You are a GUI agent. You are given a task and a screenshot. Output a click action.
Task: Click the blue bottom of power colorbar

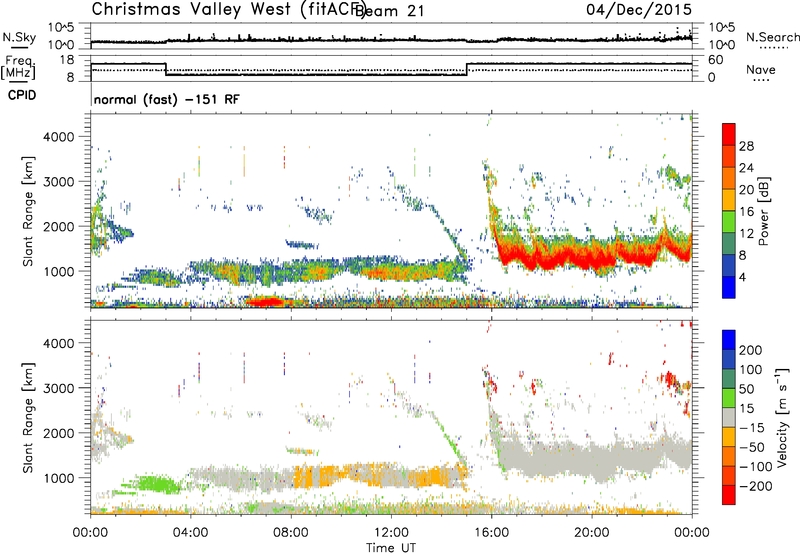pyautogui.click(x=729, y=288)
